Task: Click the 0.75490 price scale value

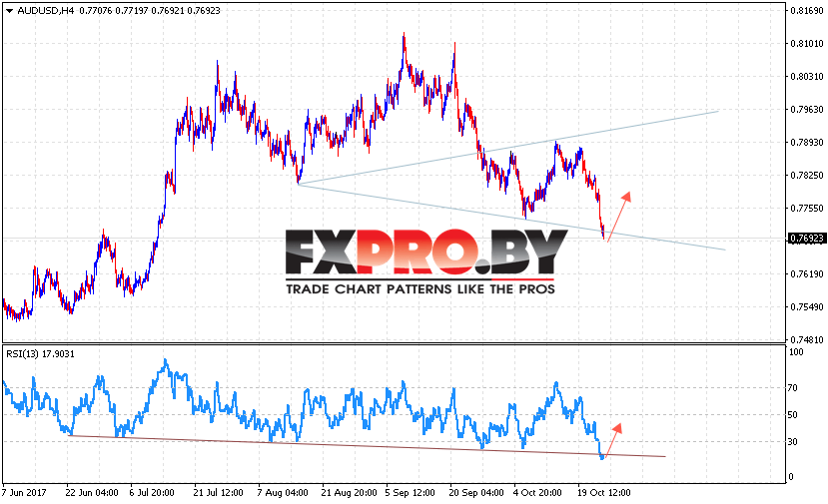Action: (807, 307)
